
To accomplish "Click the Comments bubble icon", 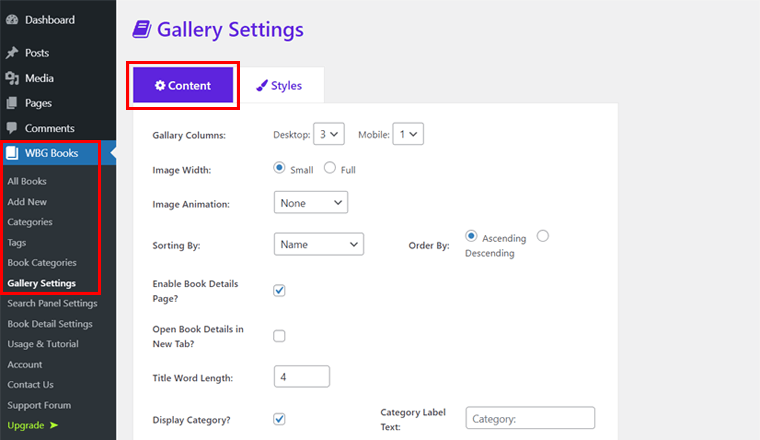I will coord(12,128).
